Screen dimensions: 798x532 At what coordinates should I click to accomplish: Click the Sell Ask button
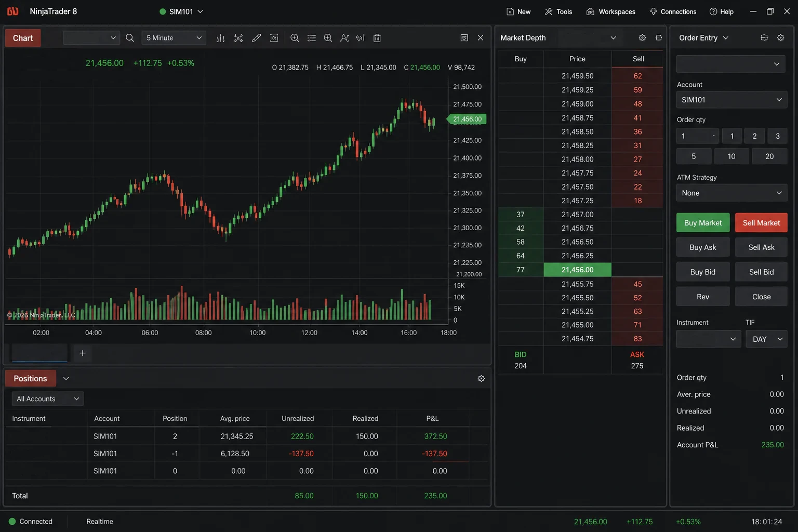click(x=761, y=247)
